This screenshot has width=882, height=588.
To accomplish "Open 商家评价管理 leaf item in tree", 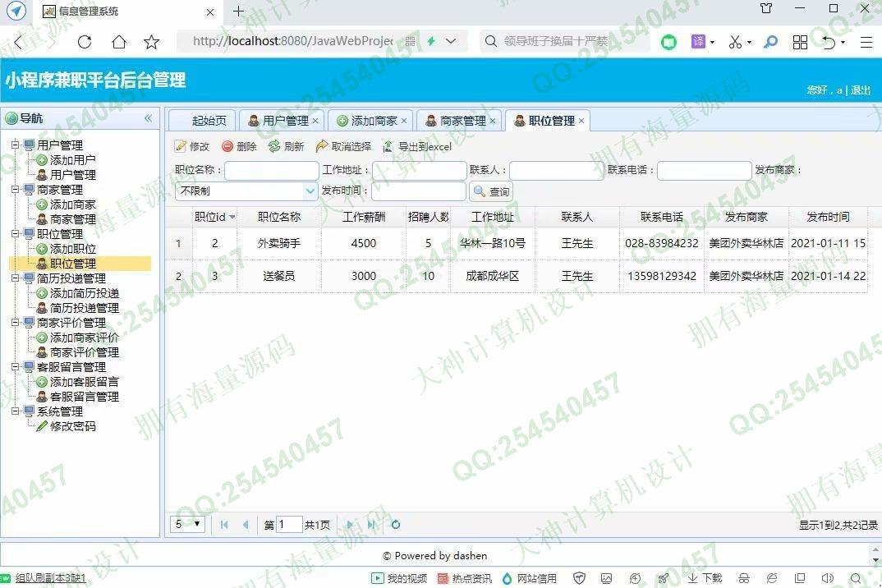I will (85, 352).
